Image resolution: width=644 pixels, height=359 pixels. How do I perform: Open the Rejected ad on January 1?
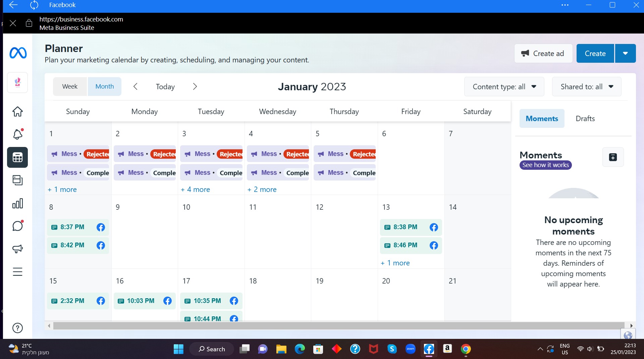tap(78, 154)
